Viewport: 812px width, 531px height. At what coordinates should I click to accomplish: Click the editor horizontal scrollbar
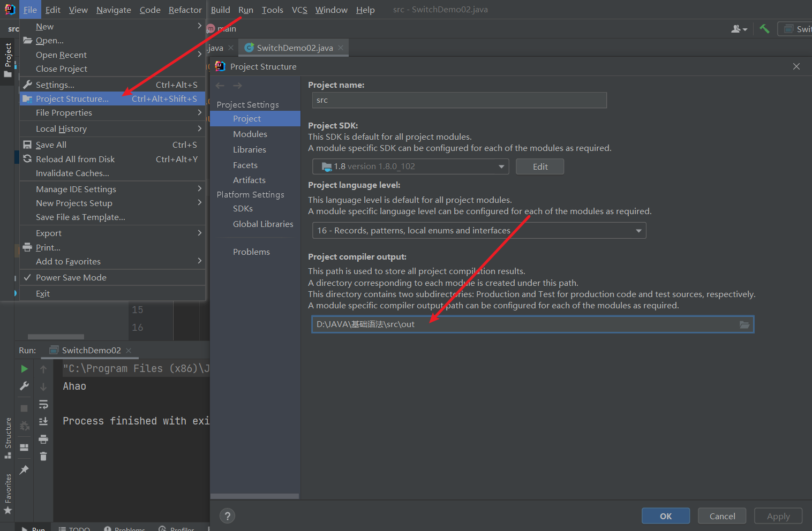pyautogui.click(x=56, y=337)
